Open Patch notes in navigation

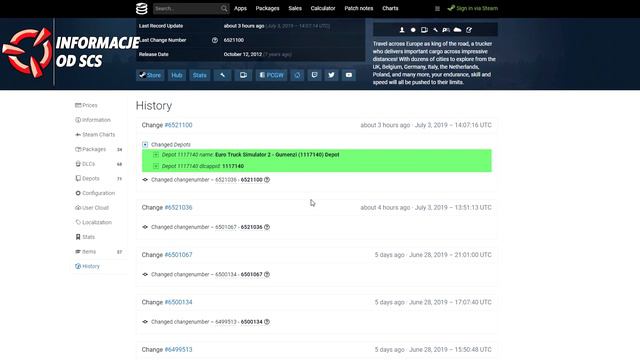pyautogui.click(x=359, y=8)
